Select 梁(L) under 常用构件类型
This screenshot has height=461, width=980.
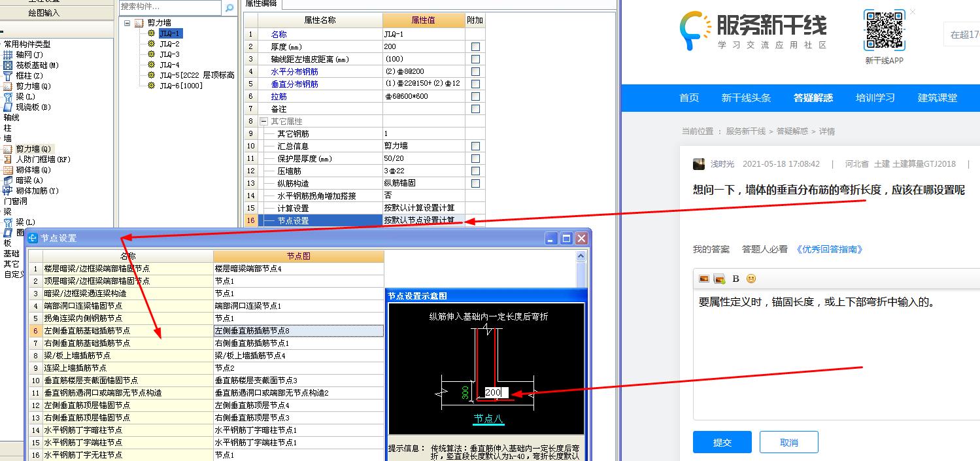coord(19,97)
